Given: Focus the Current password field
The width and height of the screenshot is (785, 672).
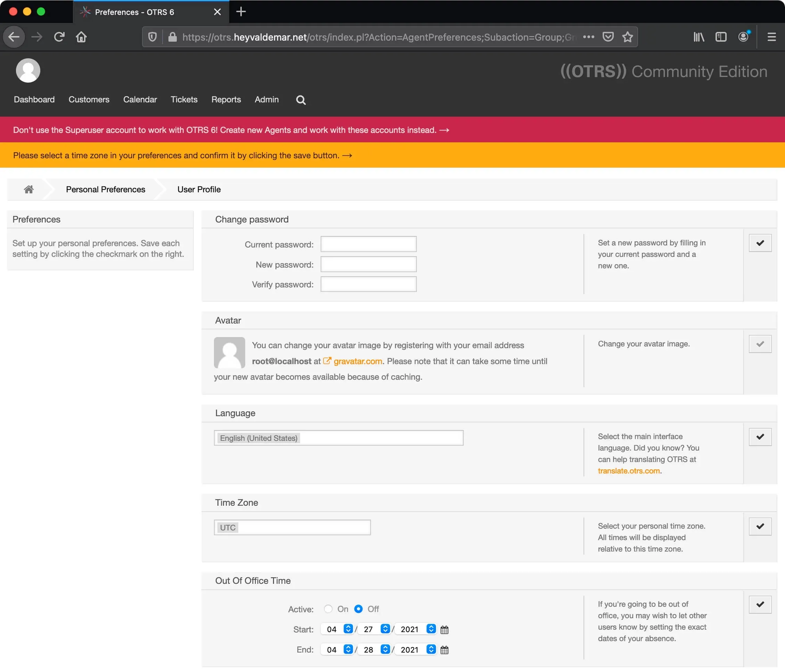Looking at the screenshot, I should tap(368, 244).
